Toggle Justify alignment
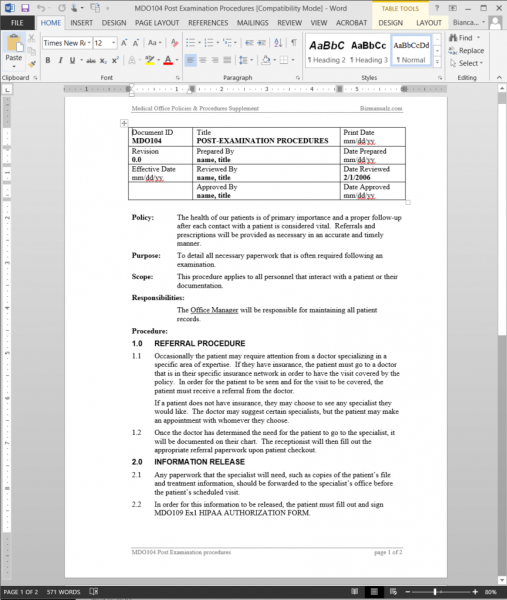The width and height of the screenshot is (507, 600). pyautogui.click(x=227, y=60)
